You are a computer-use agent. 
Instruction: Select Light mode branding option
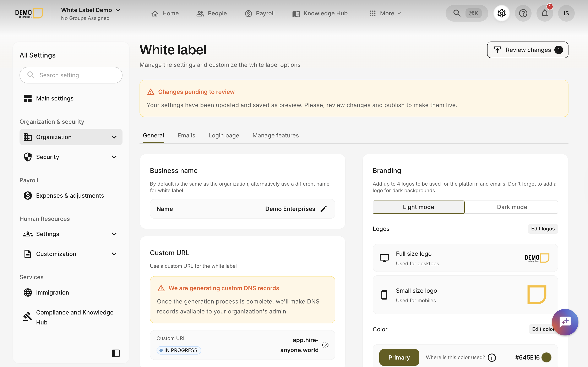[x=418, y=207]
